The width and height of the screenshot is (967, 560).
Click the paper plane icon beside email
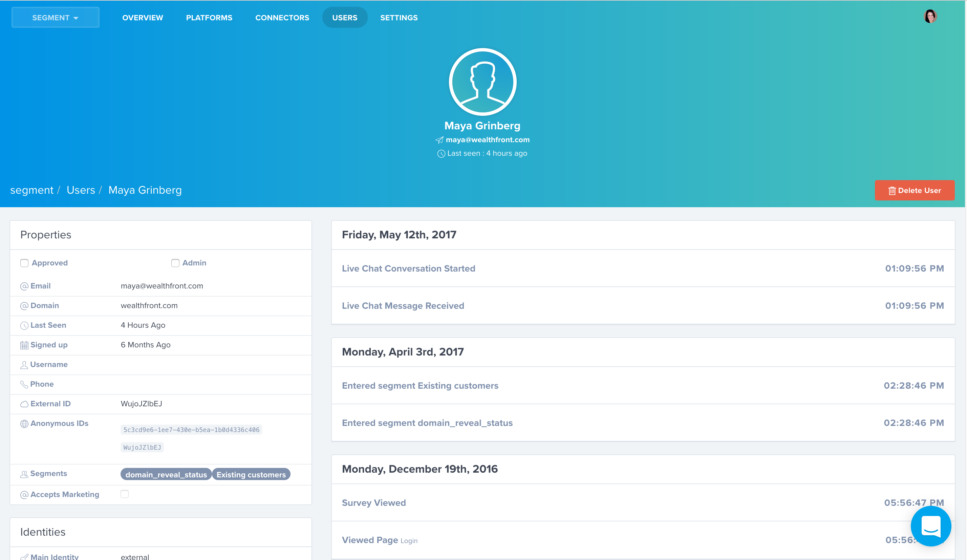439,140
